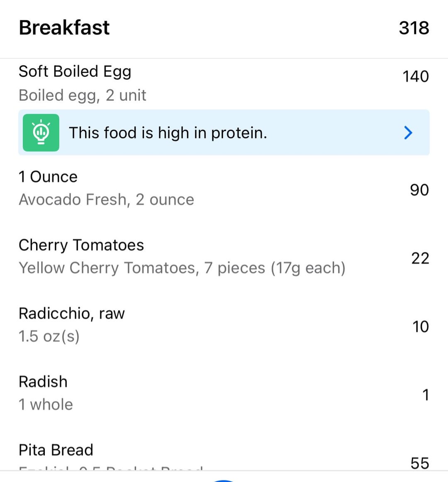This screenshot has height=482, width=448.
Task: Open Soft Boiled Egg food entry
Action: click(x=224, y=83)
